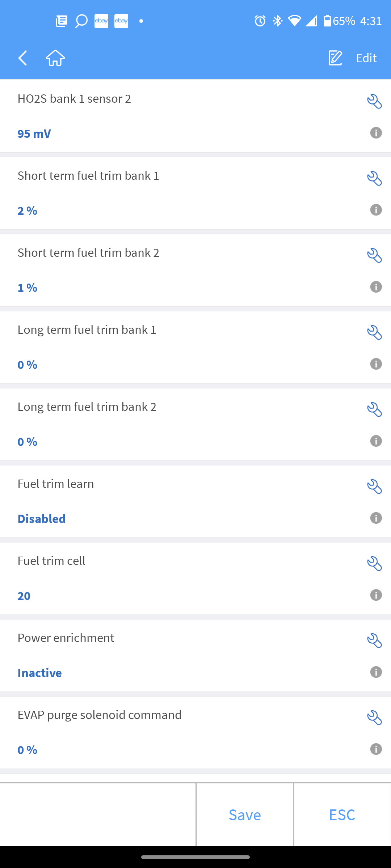The image size is (391, 868).
Task: Tap wrench icon for Fuel trim learn
Action: (x=374, y=486)
